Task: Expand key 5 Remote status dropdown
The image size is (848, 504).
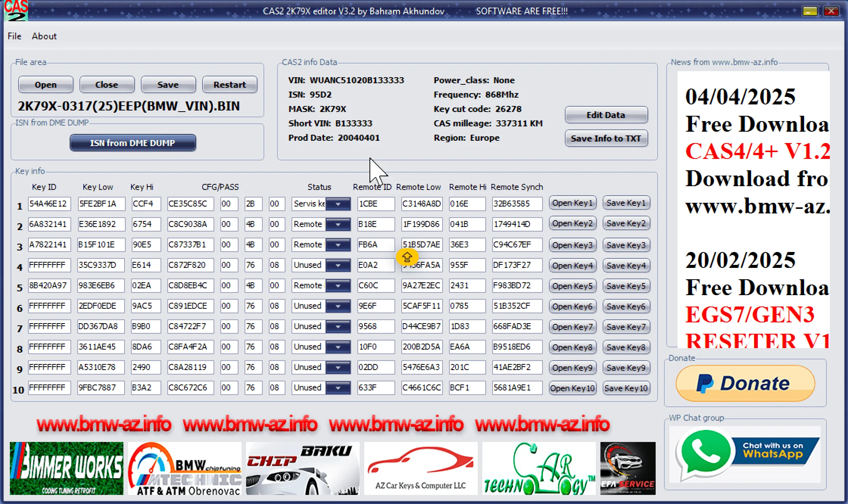Action: pyautogui.click(x=338, y=286)
